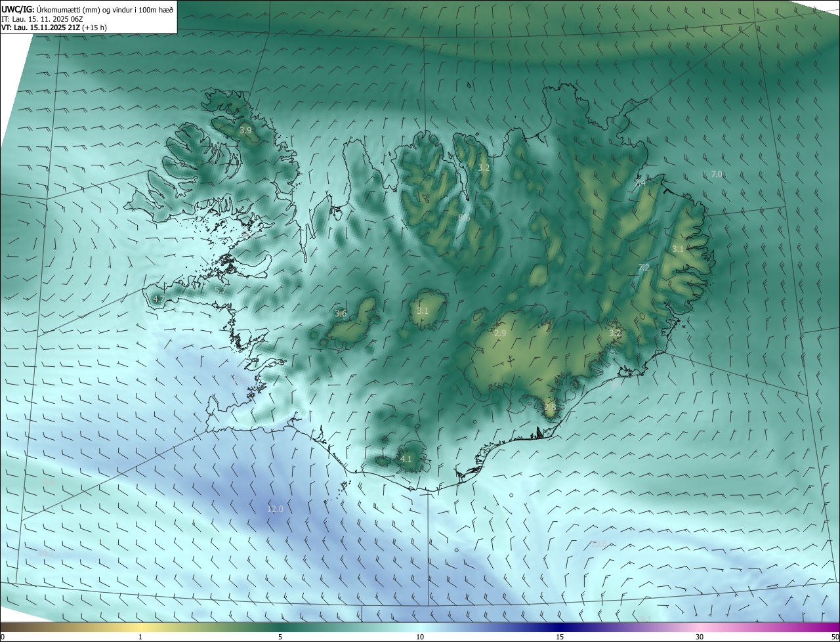Click the 12.0 precipitation value over the sea
Image resolution: width=840 pixels, height=642 pixels.
(275, 509)
